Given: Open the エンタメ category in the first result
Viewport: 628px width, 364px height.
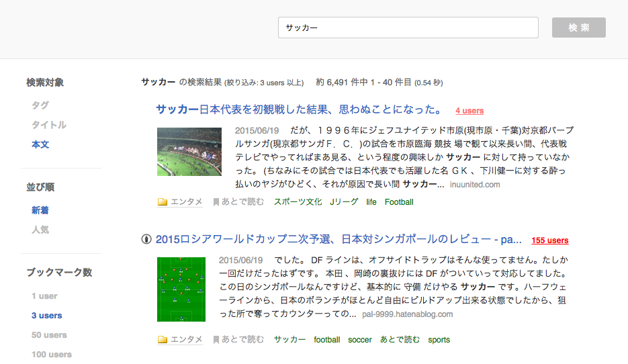Looking at the screenshot, I should pos(186,202).
